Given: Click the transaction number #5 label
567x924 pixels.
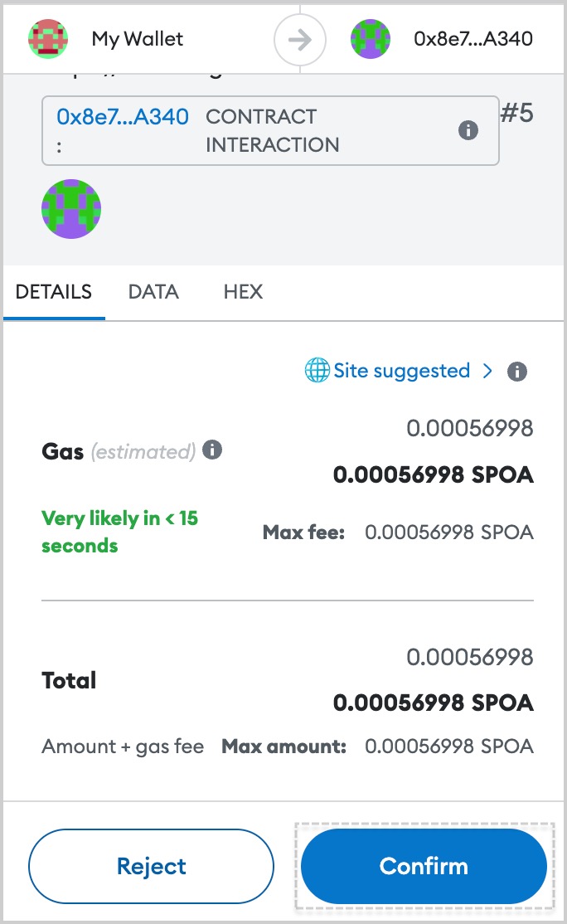Looking at the screenshot, I should click(x=517, y=113).
